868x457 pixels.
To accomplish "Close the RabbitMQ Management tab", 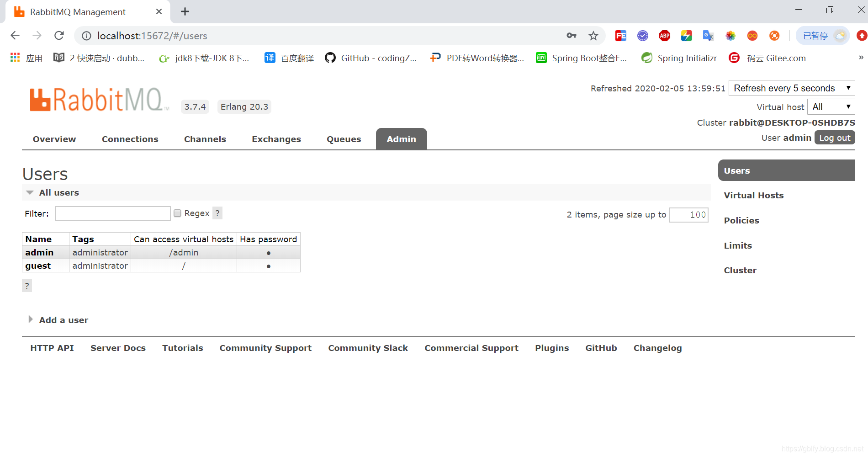I will pos(159,11).
